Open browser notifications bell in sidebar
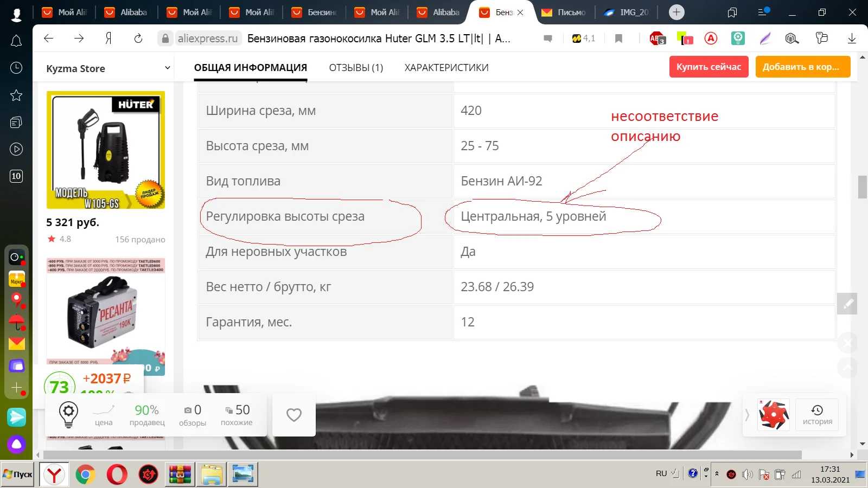868x488 pixels. point(16,41)
